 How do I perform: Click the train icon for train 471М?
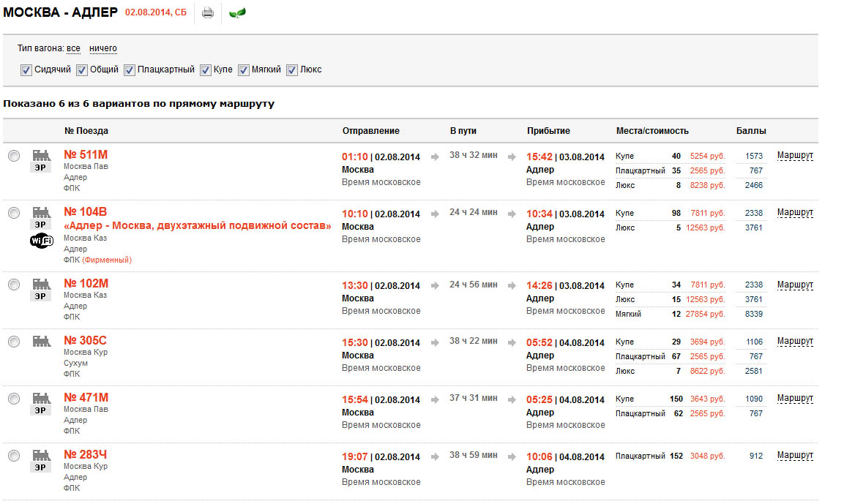41,398
